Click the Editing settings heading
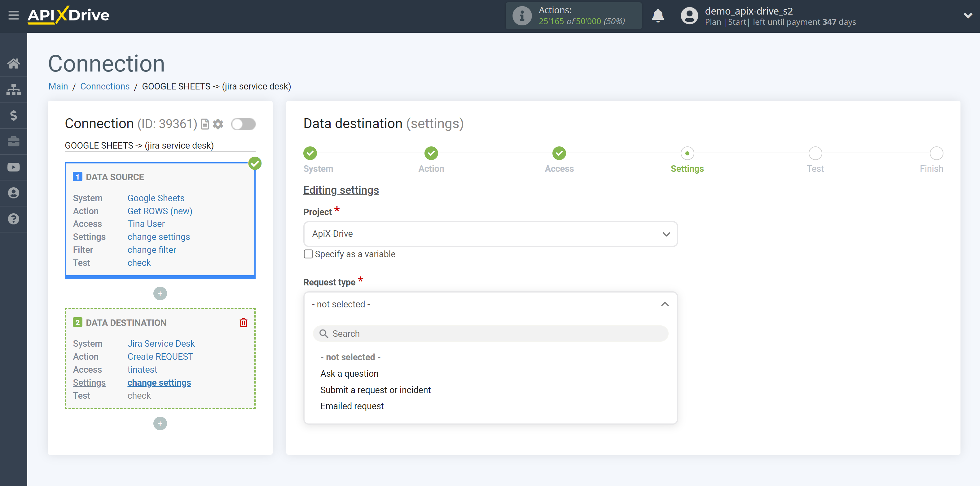 (341, 190)
